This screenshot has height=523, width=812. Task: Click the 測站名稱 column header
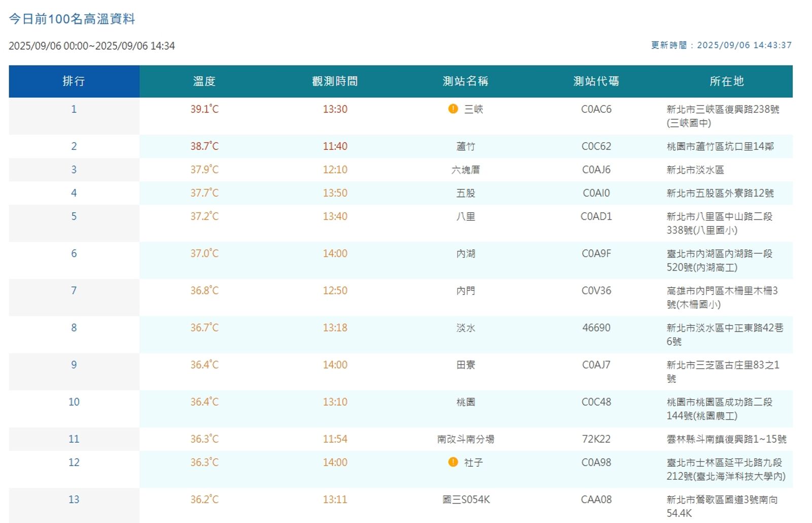(x=465, y=81)
